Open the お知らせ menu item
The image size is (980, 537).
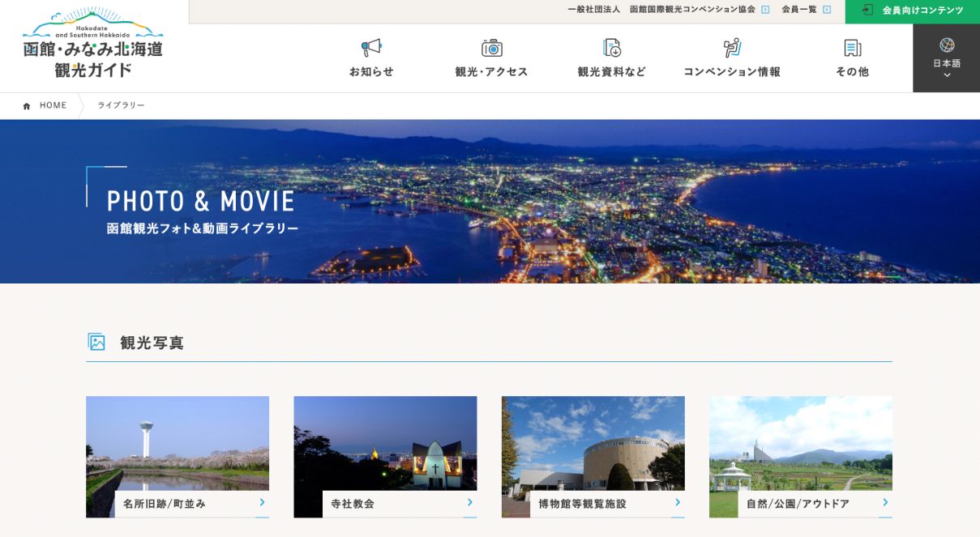click(371, 71)
